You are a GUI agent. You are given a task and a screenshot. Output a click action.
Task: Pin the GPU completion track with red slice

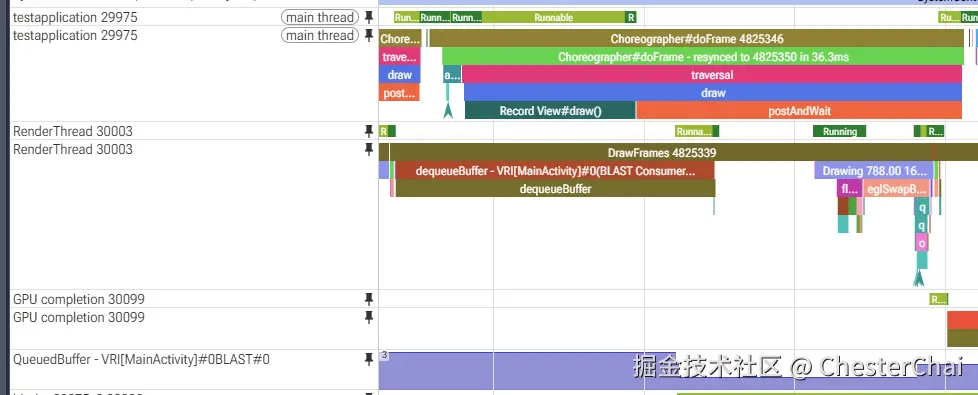[x=369, y=317]
